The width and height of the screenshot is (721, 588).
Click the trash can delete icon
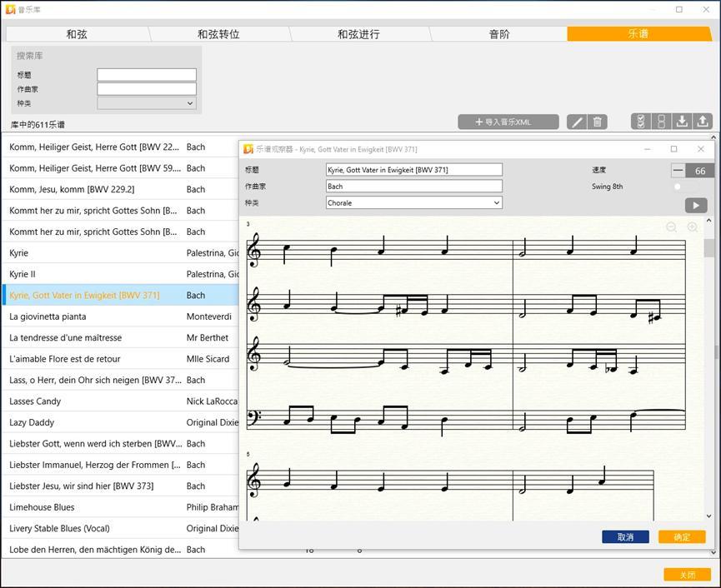point(598,122)
